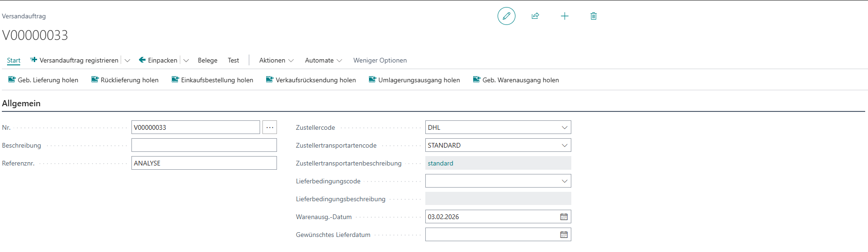Click the Einkaufsbestellung holen icon
The image size is (868, 252).
click(x=175, y=79)
